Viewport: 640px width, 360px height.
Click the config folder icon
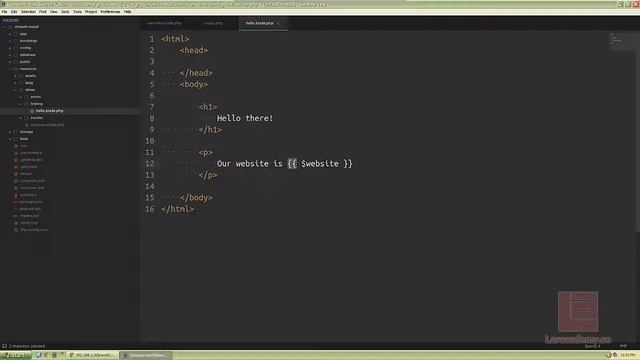tap(16, 48)
